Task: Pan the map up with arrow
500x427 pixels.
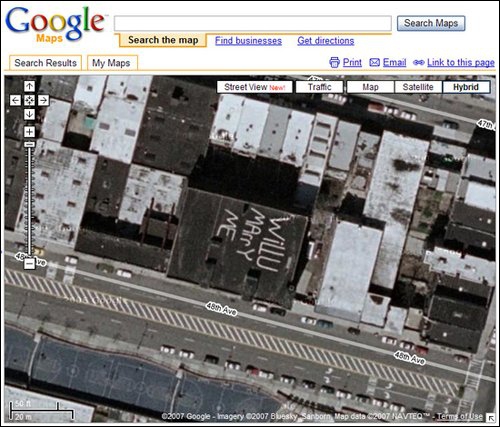Action: coord(29,86)
